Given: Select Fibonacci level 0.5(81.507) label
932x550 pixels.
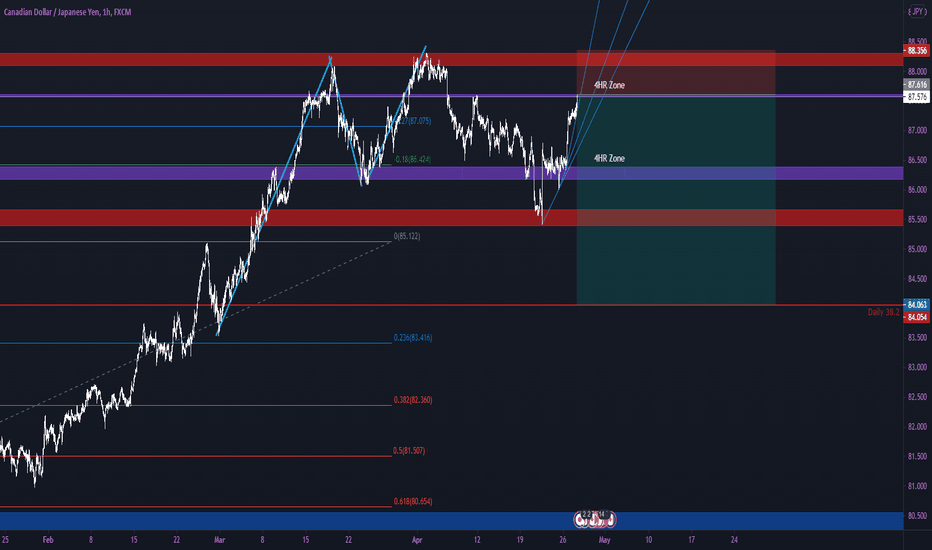Looking at the screenshot, I should tap(409, 451).
